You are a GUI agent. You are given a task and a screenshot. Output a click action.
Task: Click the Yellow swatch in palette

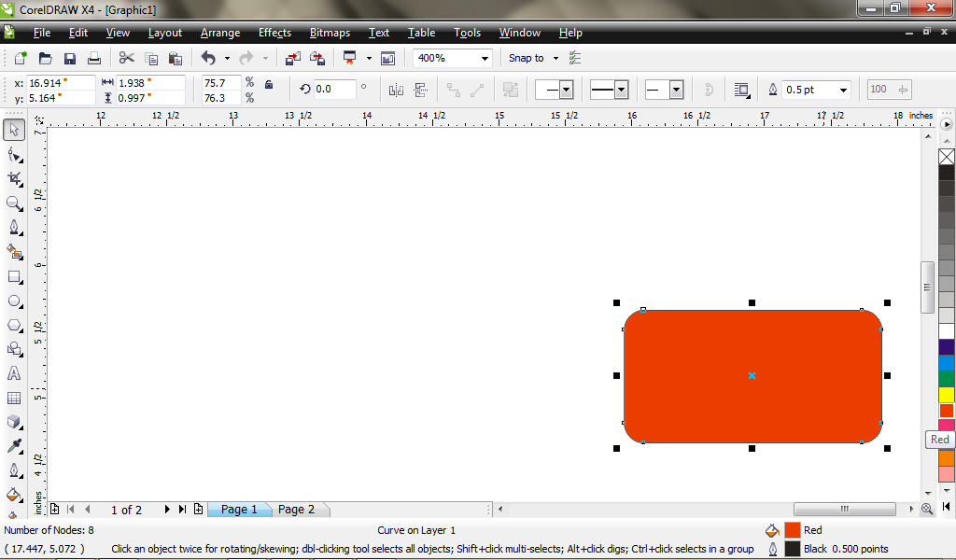(x=947, y=395)
